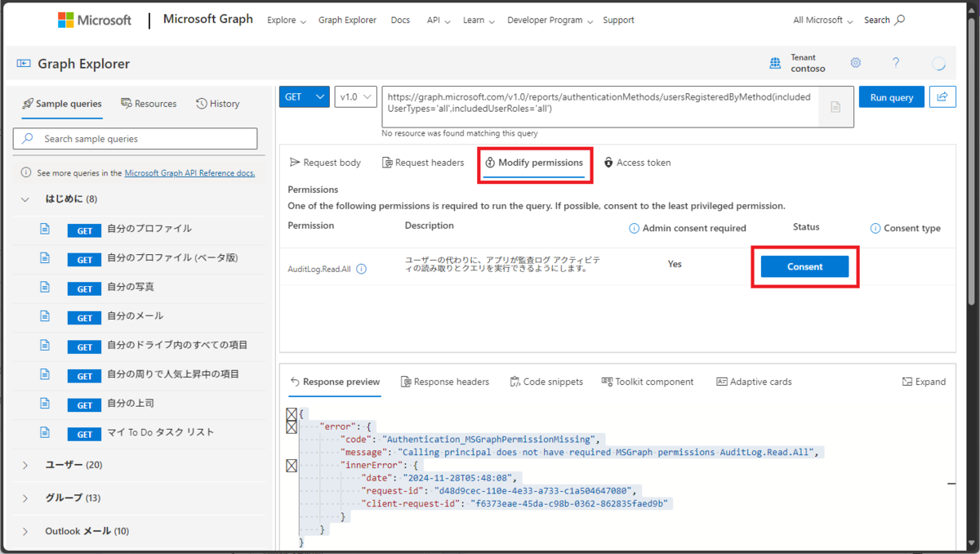
Task: Click the Search sample queries field
Action: point(135,139)
